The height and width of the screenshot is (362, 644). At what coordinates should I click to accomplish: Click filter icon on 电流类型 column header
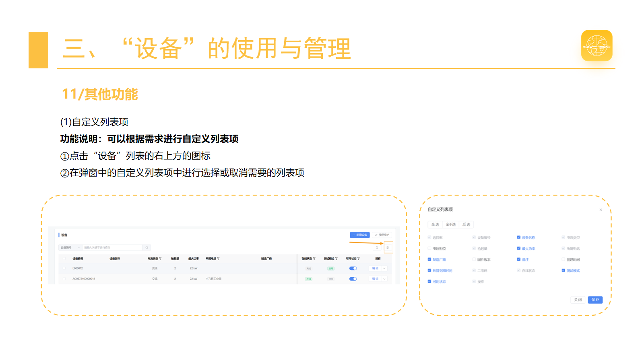160,259
